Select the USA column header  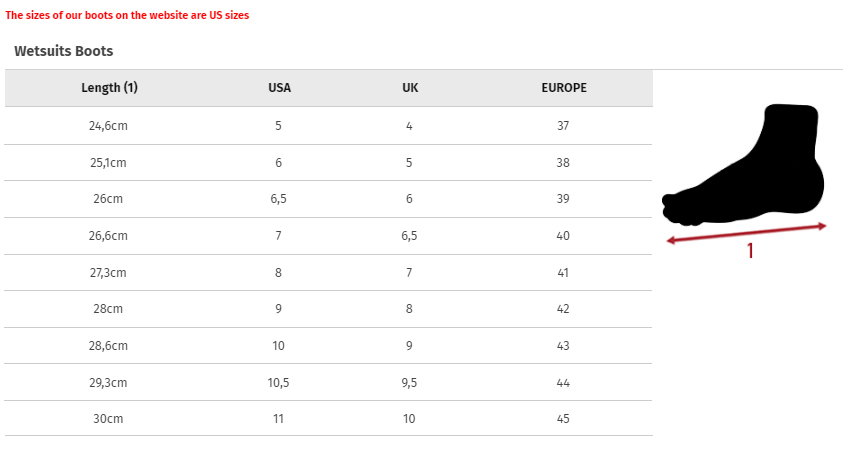[280, 88]
